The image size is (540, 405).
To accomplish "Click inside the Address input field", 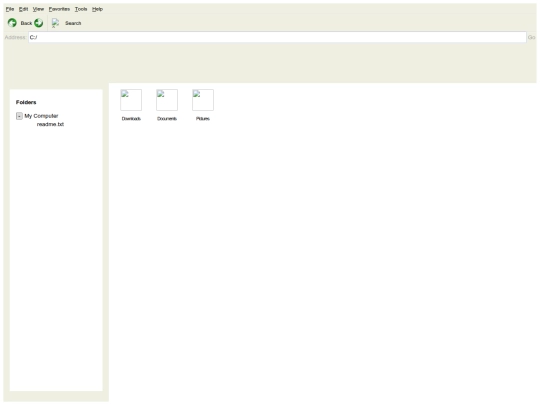I will (277, 37).
